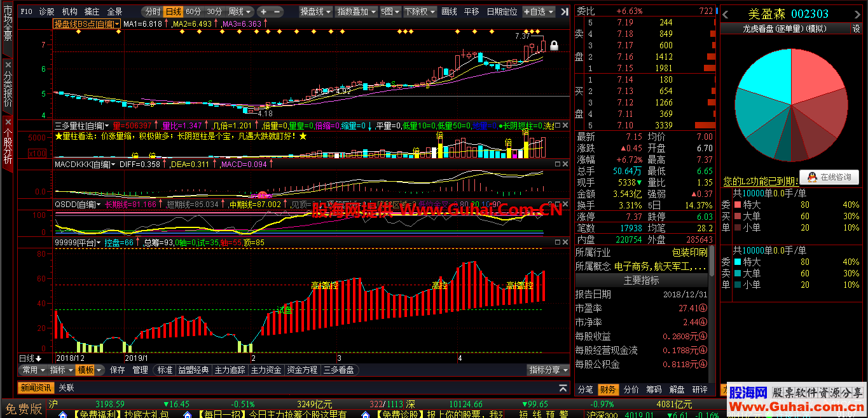868x418 pixels.
Task: Open the 模板 dropdown in bottom bar
Action: (89, 370)
